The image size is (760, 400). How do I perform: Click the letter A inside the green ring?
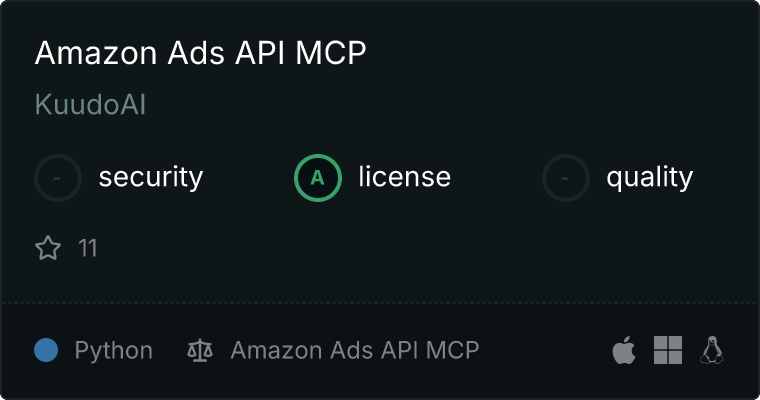317,178
